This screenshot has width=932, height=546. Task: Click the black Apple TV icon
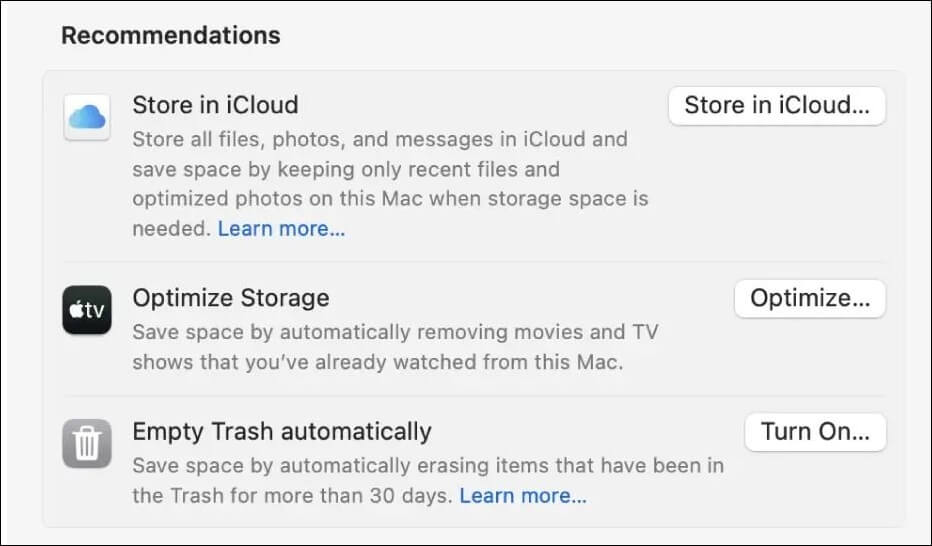(x=87, y=311)
